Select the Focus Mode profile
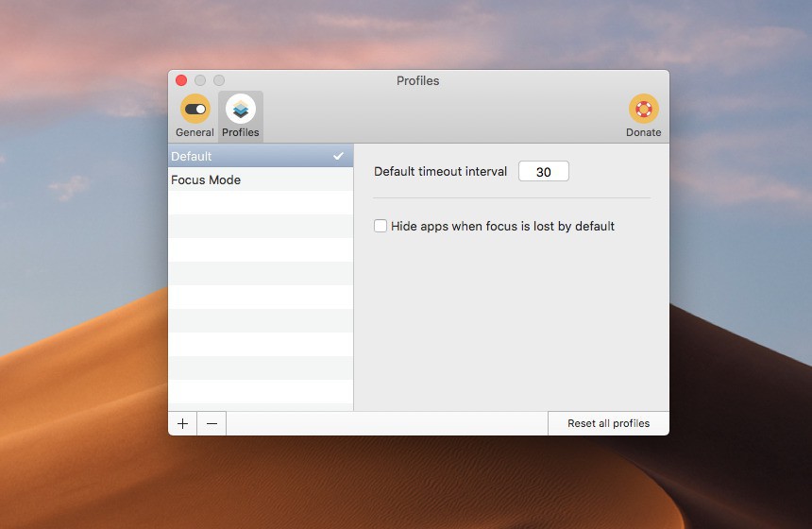This screenshot has width=812, height=529. pos(261,179)
